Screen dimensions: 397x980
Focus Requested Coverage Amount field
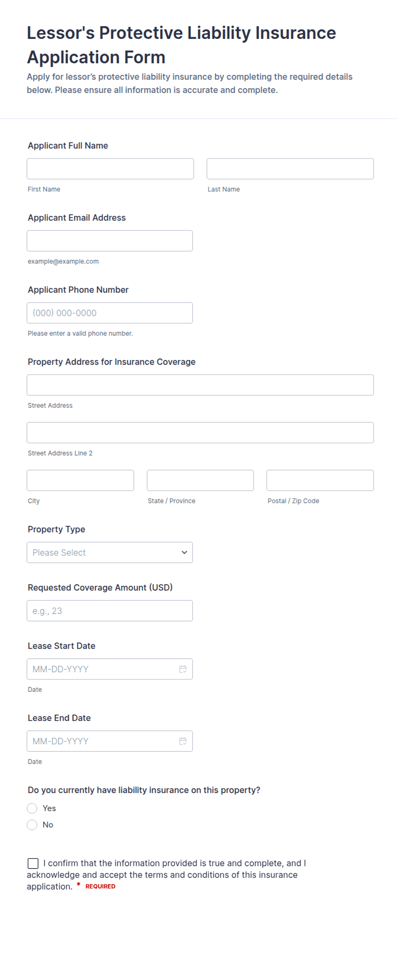click(x=110, y=611)
